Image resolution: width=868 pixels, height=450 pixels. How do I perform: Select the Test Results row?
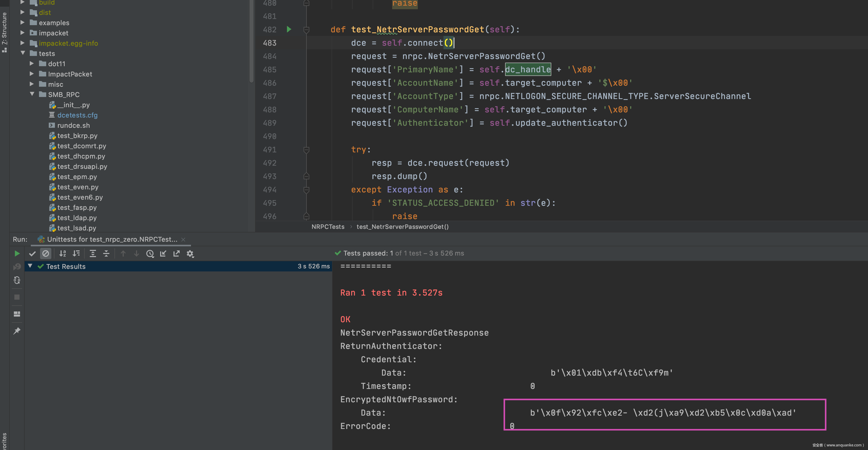[178, 266]
